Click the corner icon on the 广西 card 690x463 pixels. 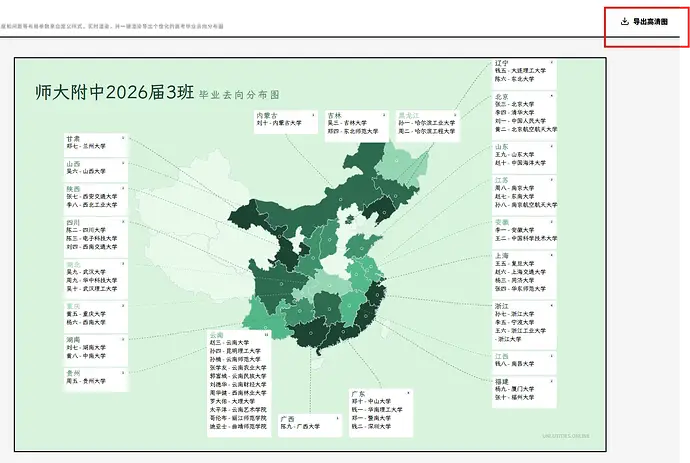[337, 418]
